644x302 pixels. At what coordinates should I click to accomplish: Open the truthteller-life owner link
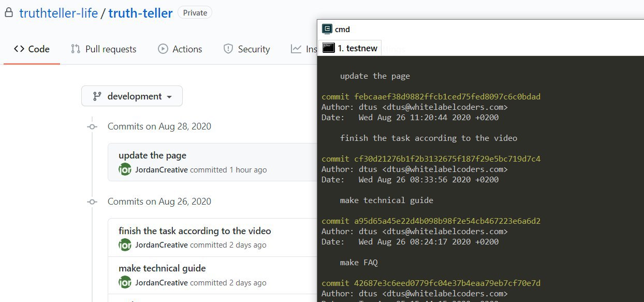click(x=58, y=13)
